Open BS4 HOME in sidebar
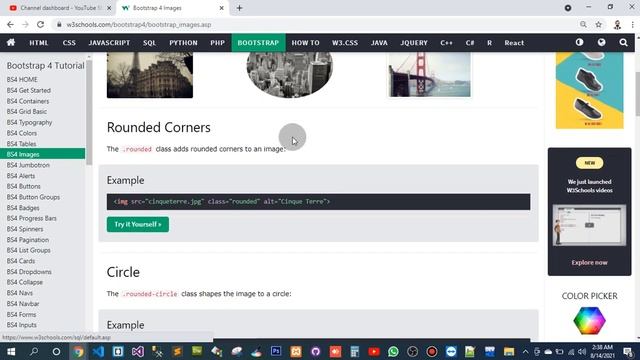Viewport: 640px width, 360px height. coord(22,79)
